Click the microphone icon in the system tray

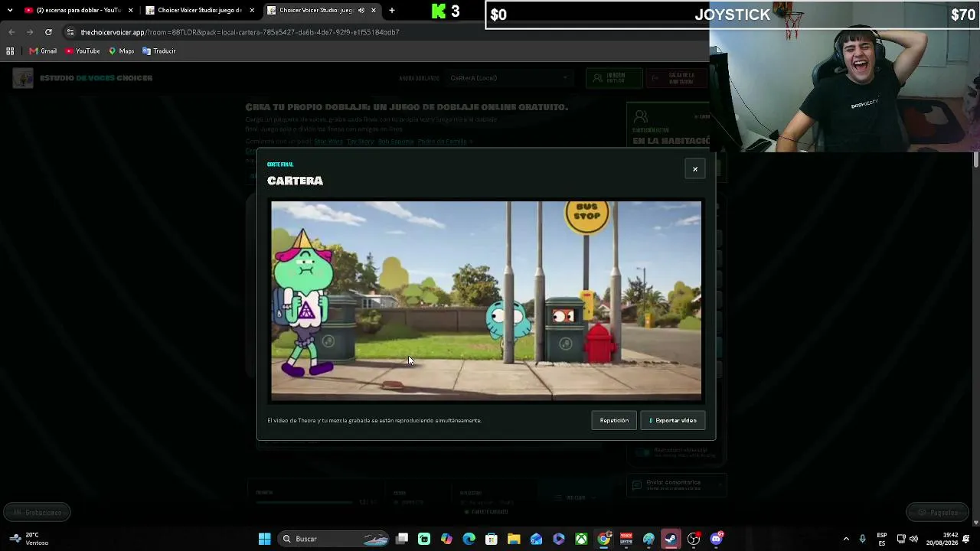[862, 539]
